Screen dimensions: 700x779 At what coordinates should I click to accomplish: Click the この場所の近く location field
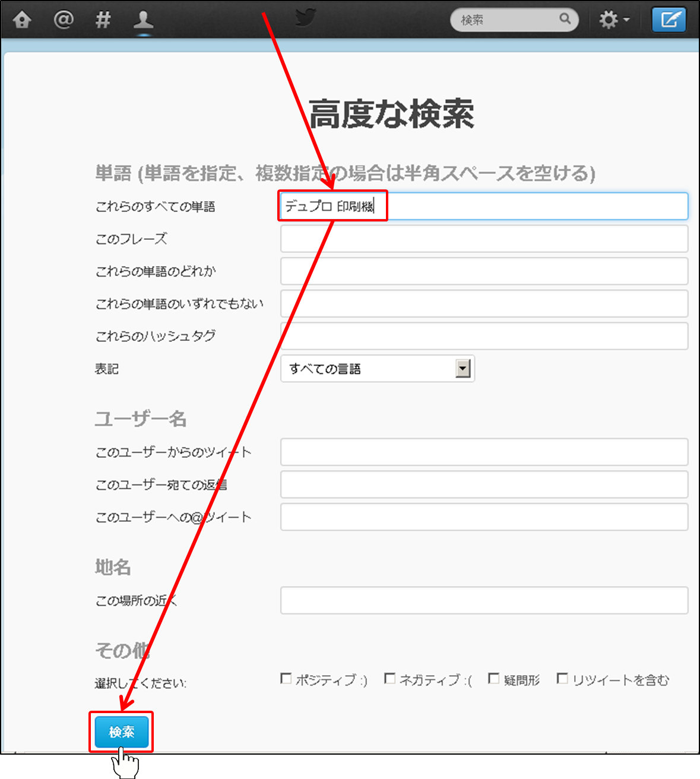coord(484,600)
